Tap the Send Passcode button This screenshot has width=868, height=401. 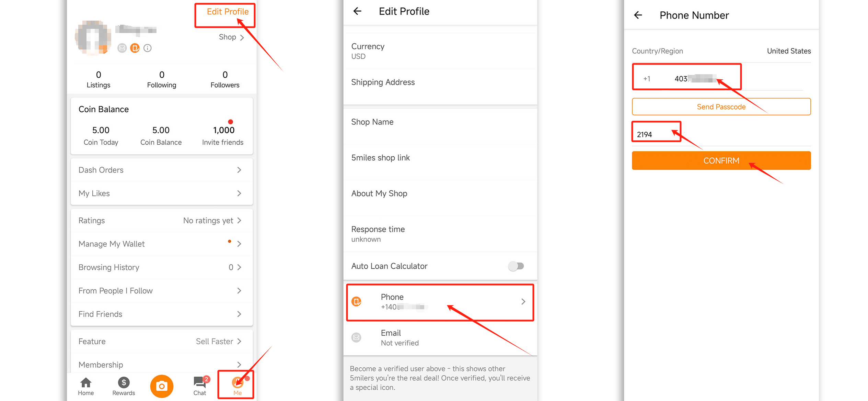(721, 107)
